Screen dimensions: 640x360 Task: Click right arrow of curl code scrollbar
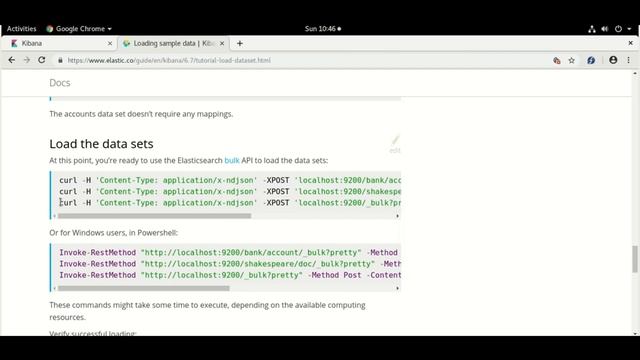pyautogui.click(x=397, y=216)
